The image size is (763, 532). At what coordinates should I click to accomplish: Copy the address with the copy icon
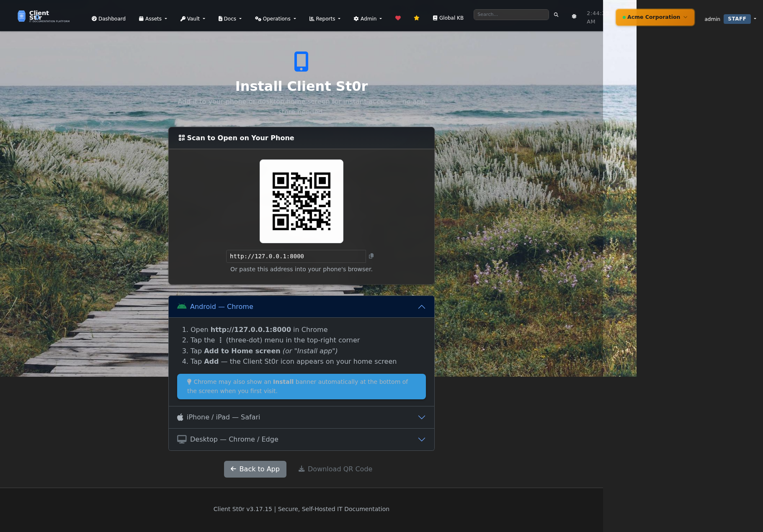click(371, 256)
